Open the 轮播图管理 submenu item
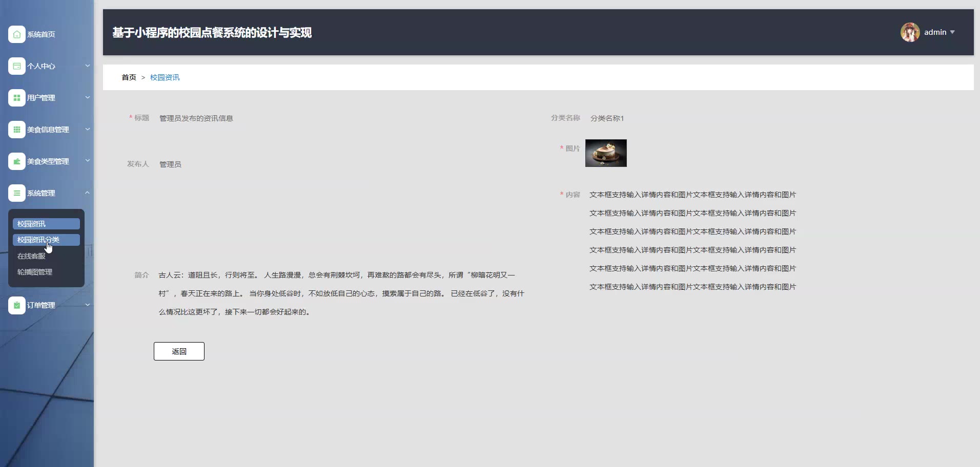The image size is (980, 467). 35,272
